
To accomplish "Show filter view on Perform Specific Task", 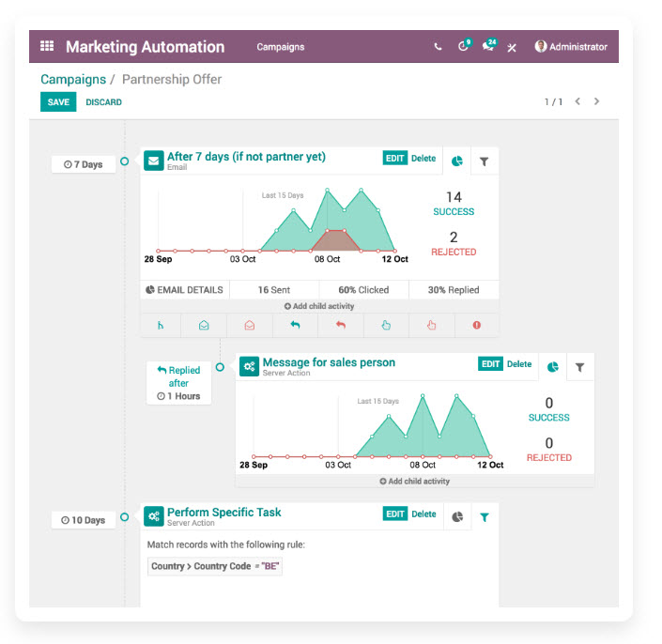I will coord(485,517).
